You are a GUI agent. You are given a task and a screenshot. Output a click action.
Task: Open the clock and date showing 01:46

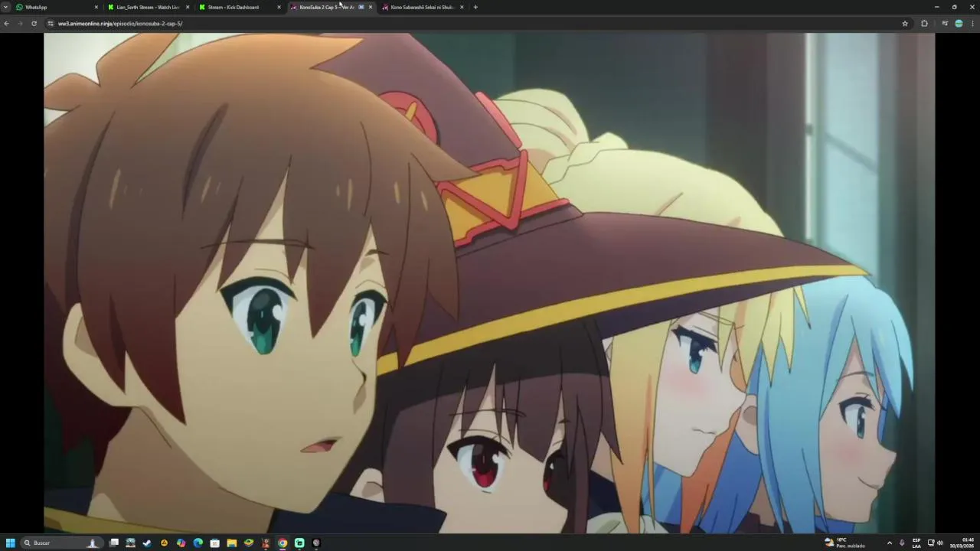[962, 543]
